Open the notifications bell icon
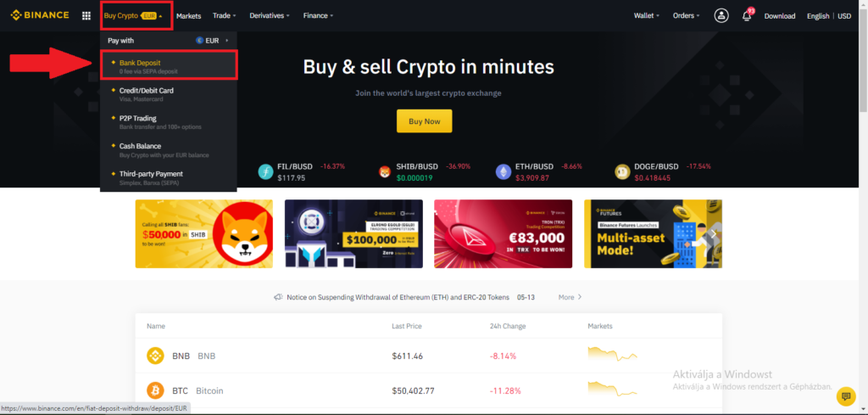Screen dimensions: 868x415 click(747, 16)
